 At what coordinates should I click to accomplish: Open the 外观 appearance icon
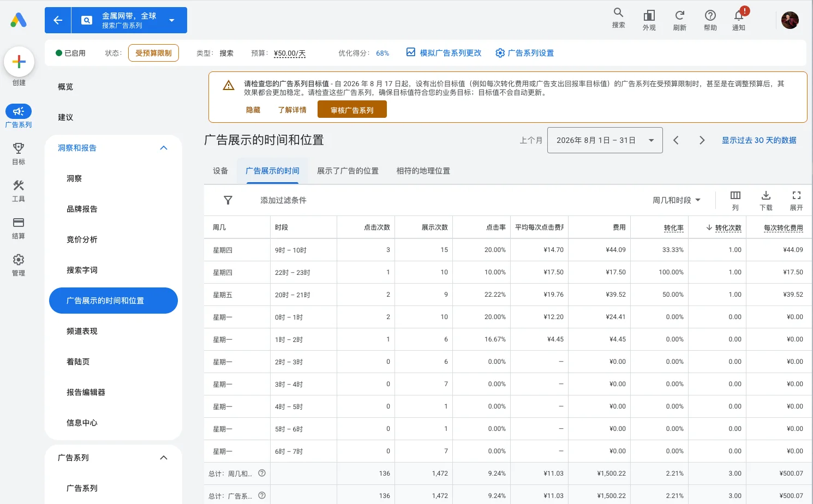coord(649,15)
